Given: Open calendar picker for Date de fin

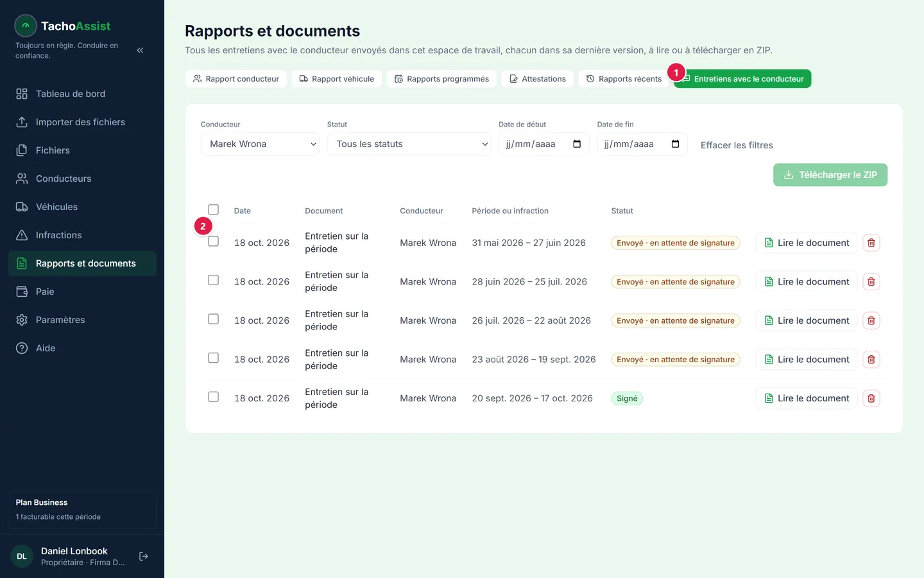Looking at the screenshot, I should [675, 144].
